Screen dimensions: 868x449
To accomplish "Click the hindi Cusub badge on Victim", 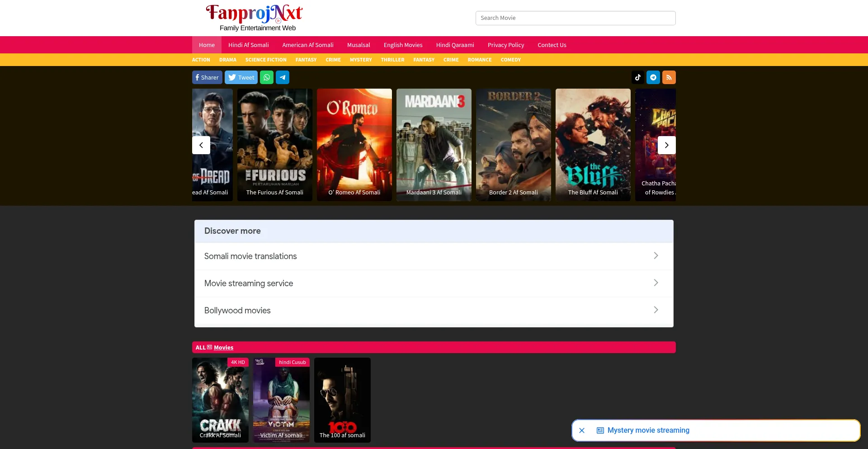I will pyautogui.click(x=292, y=362).
